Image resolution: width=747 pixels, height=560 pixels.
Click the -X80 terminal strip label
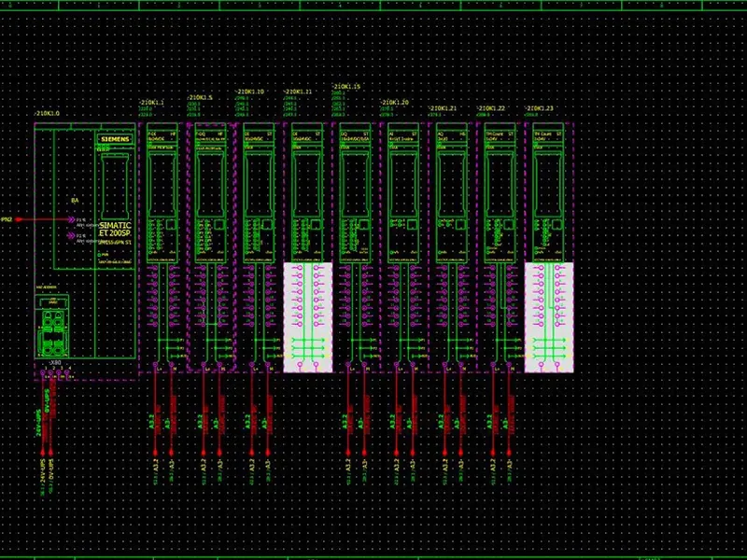pyautogui.click(x=55, y=363)
